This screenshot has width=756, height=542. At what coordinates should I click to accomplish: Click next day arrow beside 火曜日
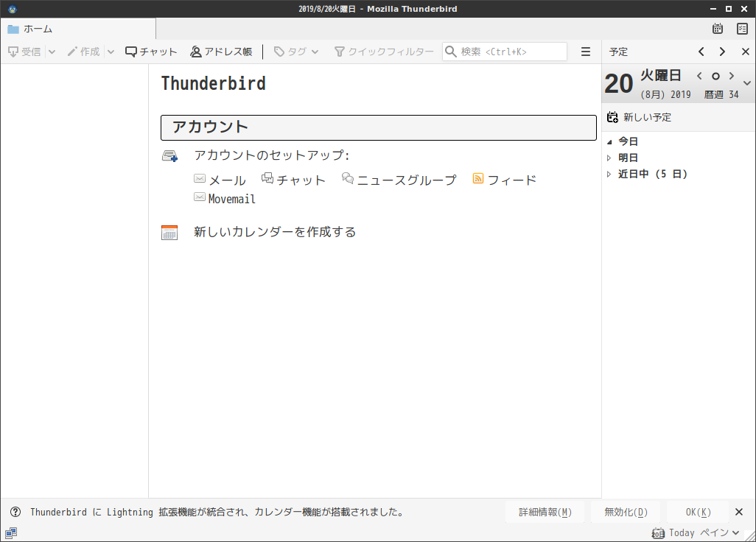732,76
